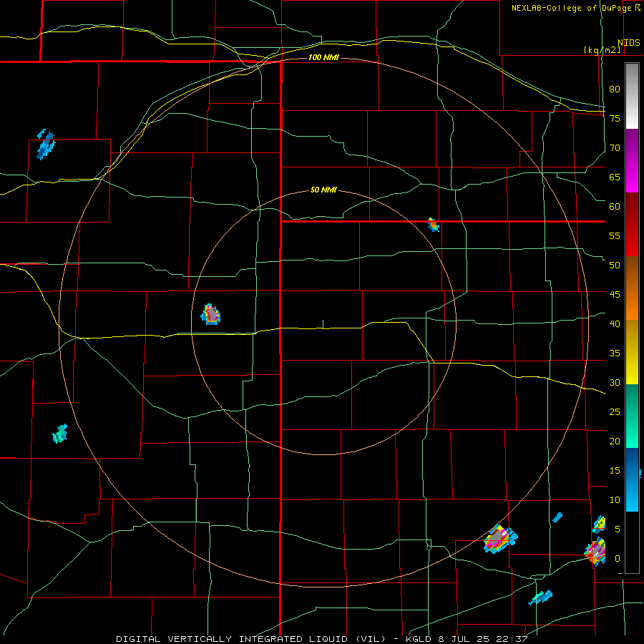Click the 10 value on the color scale

(x=615, y=500)
